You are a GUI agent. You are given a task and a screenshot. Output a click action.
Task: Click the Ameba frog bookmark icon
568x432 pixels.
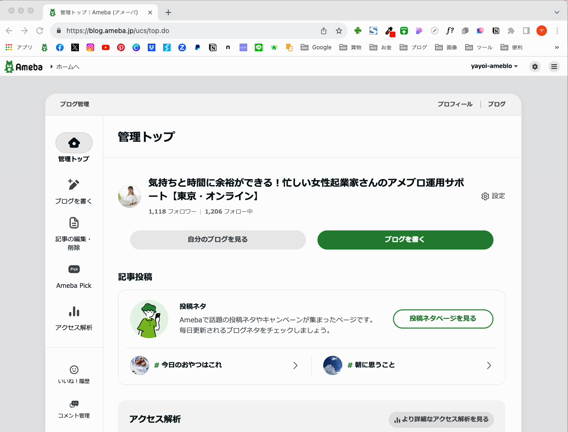(x=44, y=47)
